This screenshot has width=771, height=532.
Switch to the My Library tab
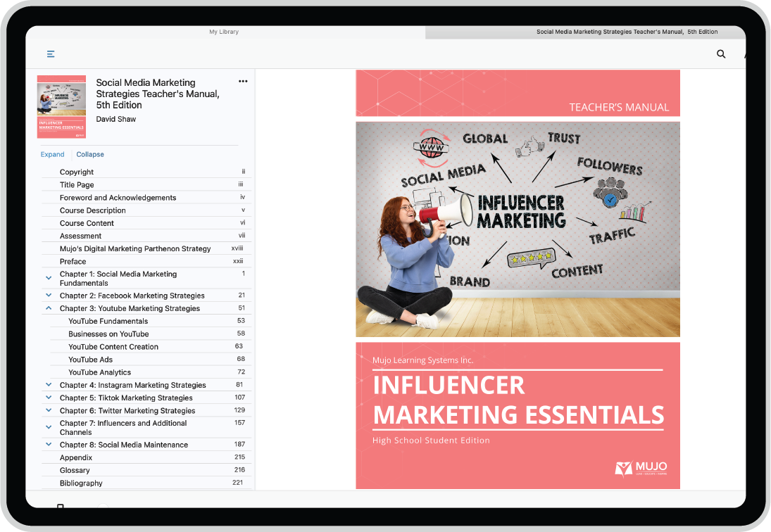(x=224, y=32)
